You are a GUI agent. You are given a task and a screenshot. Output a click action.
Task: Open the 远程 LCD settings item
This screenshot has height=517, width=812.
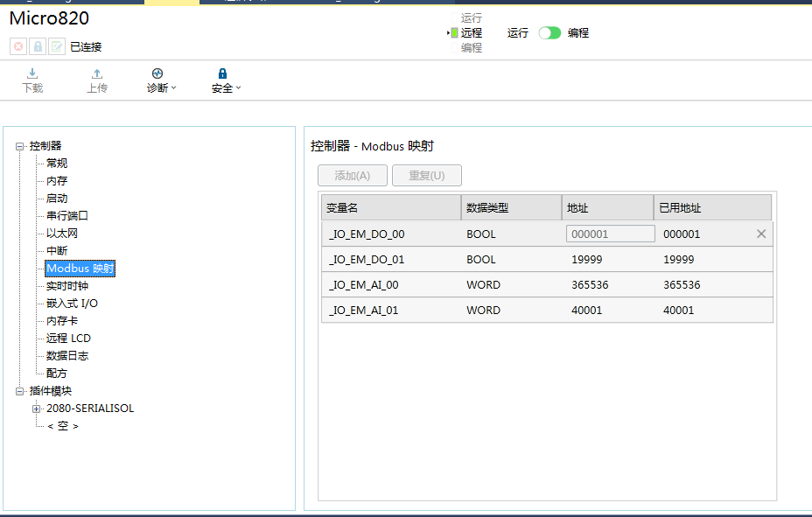click(x=68, y=339)
